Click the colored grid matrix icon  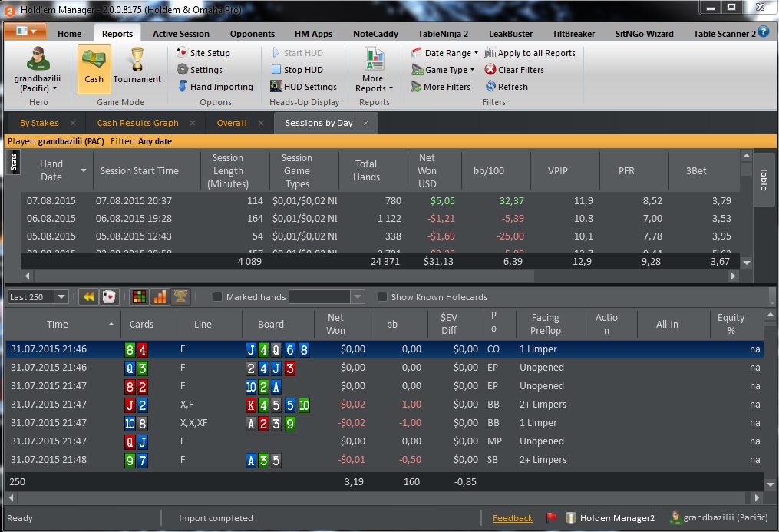pyautogui.click(x=140, y=297)
